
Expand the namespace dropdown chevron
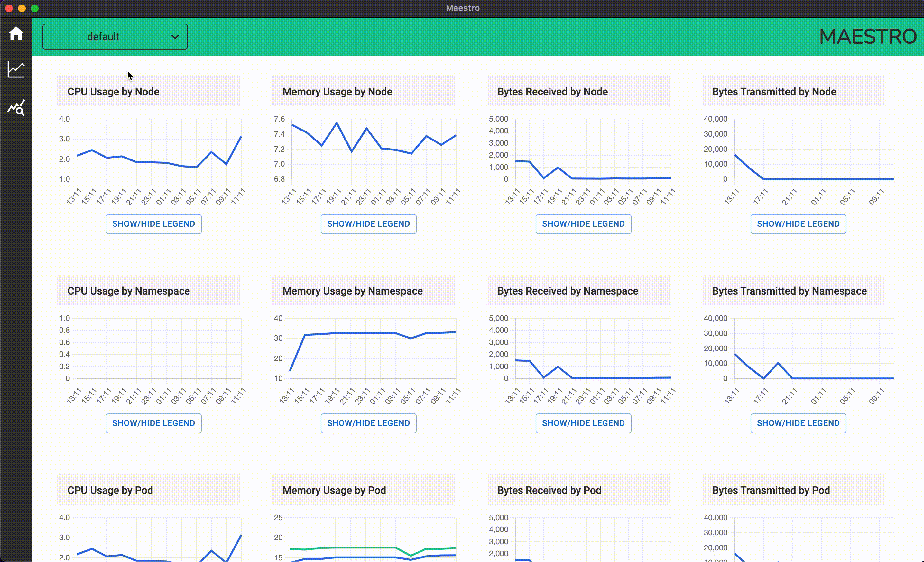coord(175,37)
